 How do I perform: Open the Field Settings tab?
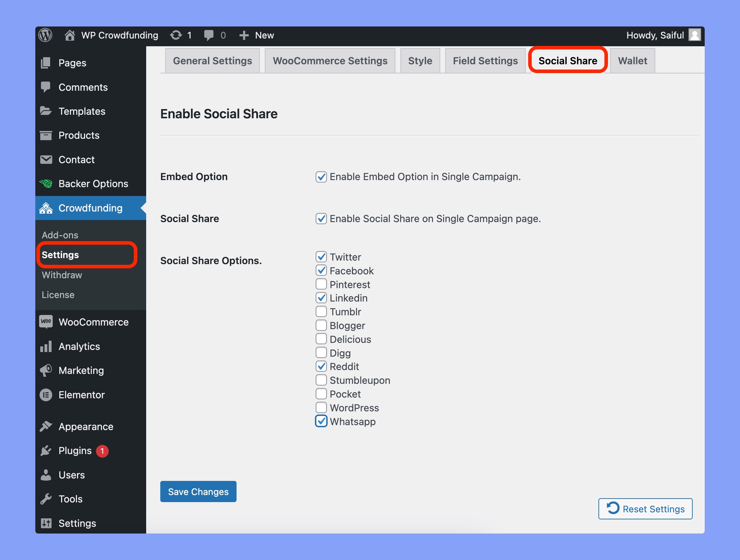click(x=485, y=61)
